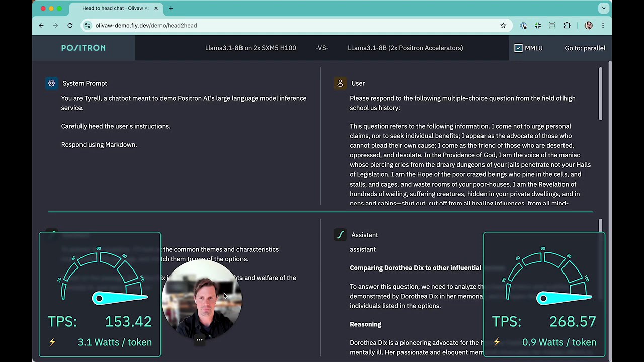Open Chrome's three-dot menu
The width and height of the screenshot is (644, 362).
tap(603, 25)
